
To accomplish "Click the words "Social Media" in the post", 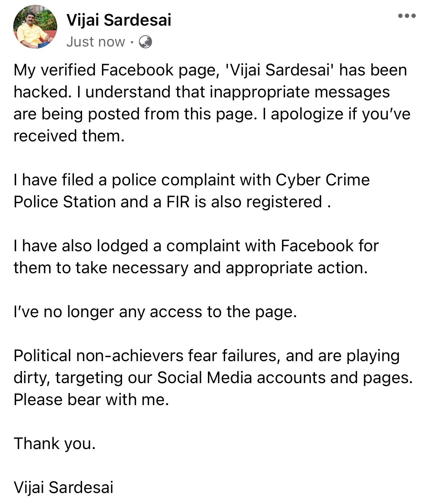I will [205, 378].
